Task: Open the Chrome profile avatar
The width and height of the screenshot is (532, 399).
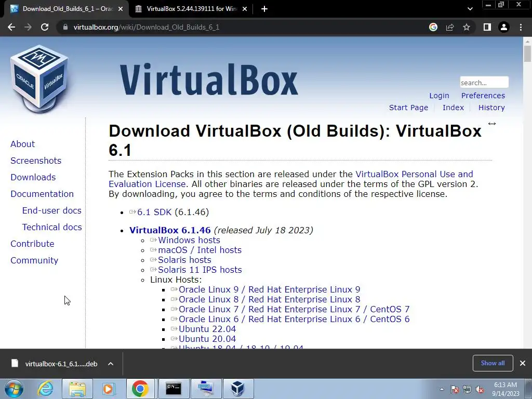Action: (x=504, y=27)
